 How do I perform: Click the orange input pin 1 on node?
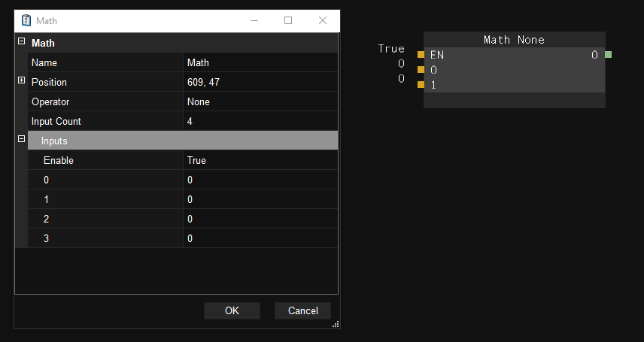pyautogui.click(x=421, y=85)
